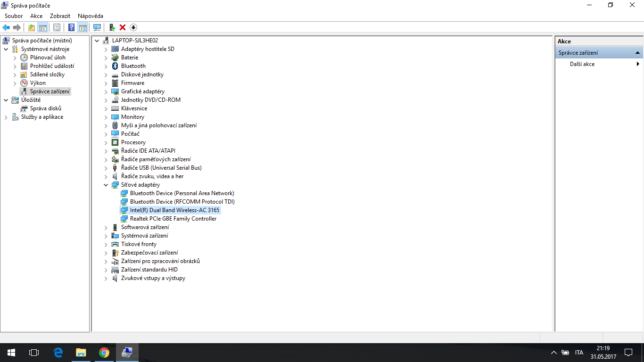Launch Microsoft Edge from the taskbar
The width and height of the screenshot is (644, 362).
click(58, 353)
